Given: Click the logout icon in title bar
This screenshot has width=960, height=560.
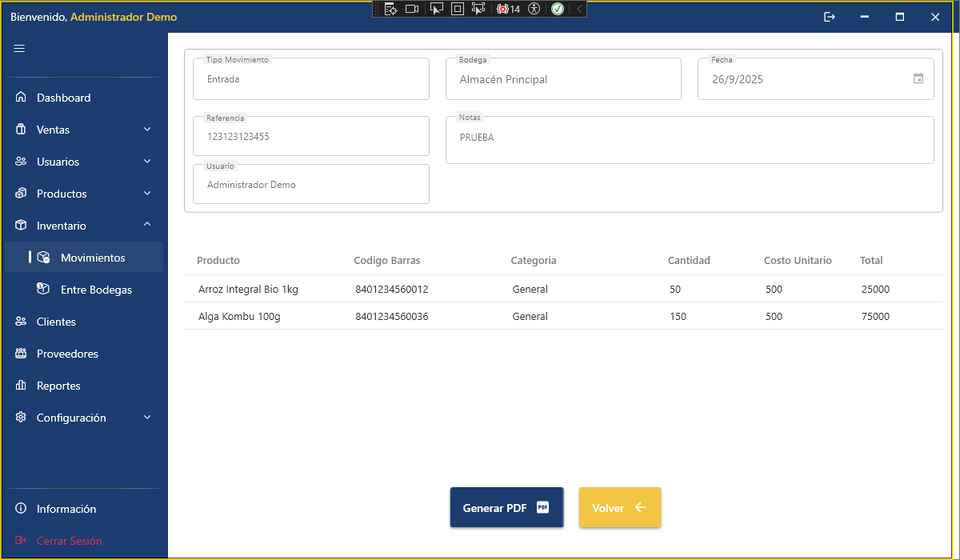Looking at the screenshot, I should point(830,17).
